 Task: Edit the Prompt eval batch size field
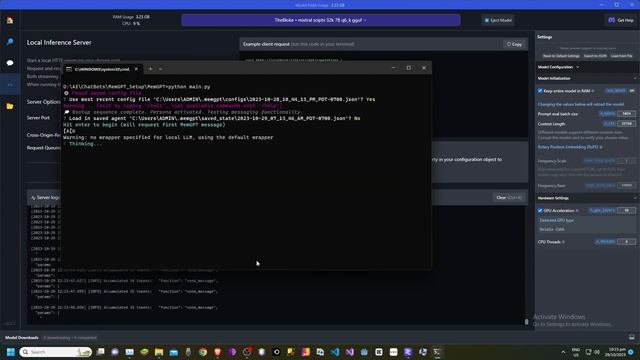pyautogui.click(x=627, y=113)
